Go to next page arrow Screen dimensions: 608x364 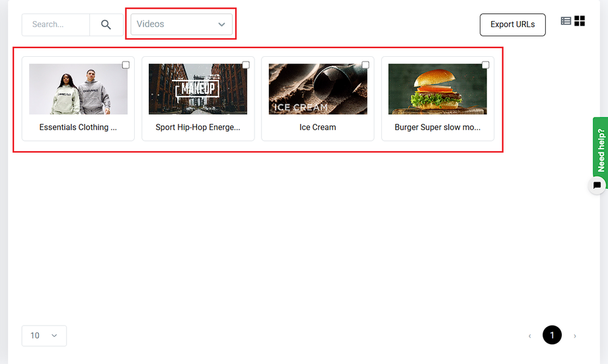pos(575,336)
